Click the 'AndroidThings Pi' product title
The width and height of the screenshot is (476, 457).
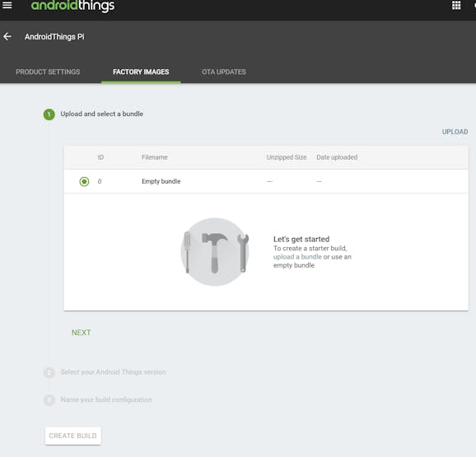(54, 37)
